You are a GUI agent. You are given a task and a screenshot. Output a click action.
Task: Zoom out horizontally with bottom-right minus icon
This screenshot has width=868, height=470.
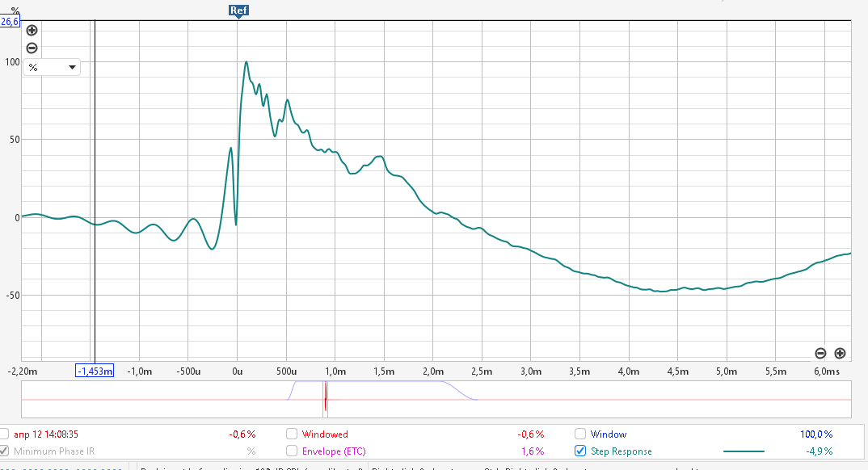tap(820, 353)
